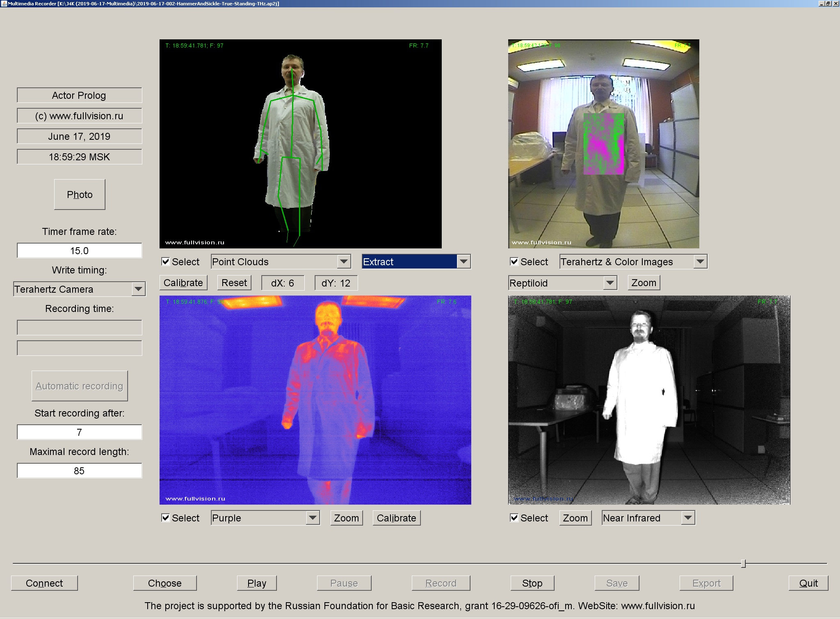The image size is (840, 619).
Task: Uncheck Select for the Terahertz & Color Images view
Action: pos(514,261)
